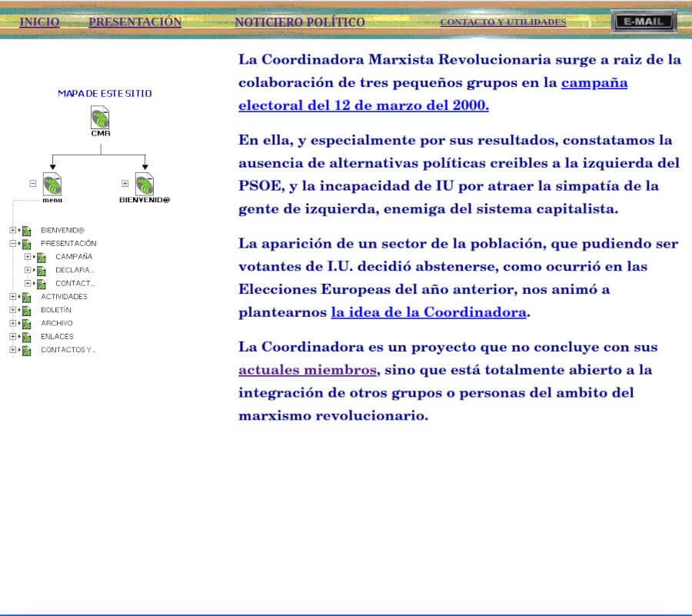692x616 pixels.
Task: Expand the DECLARA... tree branch
Action: point(28,270)
